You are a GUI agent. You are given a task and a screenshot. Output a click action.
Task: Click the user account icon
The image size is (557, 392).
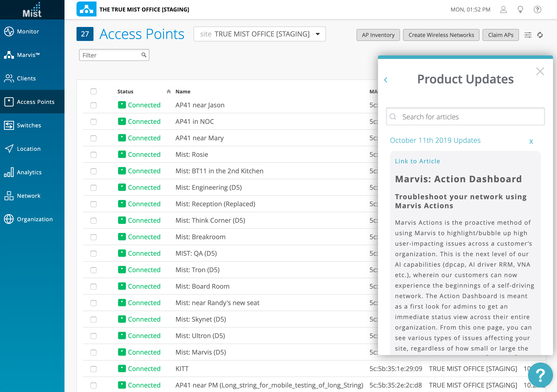503,9
